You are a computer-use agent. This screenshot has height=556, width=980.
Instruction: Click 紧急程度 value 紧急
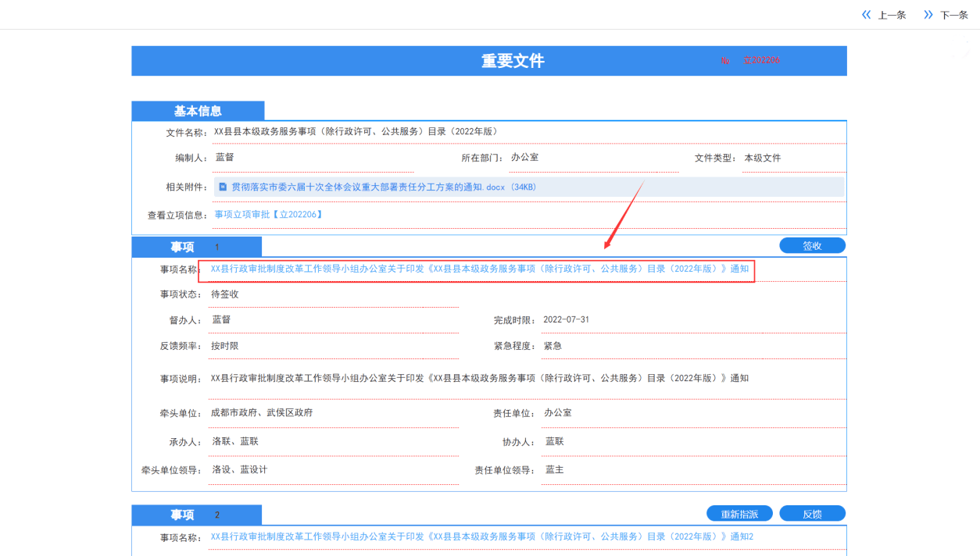553,346
